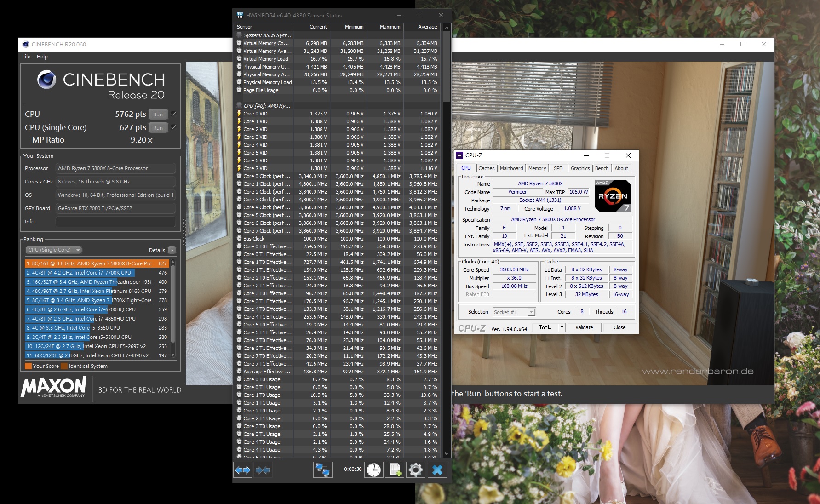Switch to the About tab in CPU-Z

621,168
